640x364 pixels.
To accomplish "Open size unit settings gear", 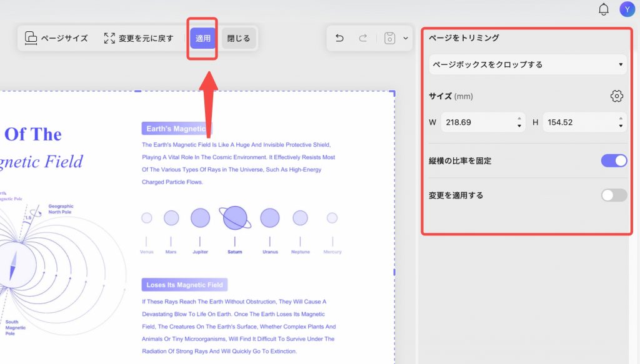I will 617,96.
